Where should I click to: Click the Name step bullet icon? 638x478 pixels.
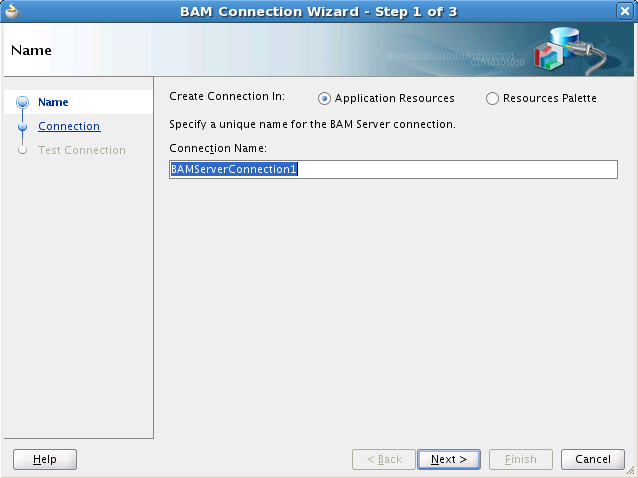pos(22,102)
